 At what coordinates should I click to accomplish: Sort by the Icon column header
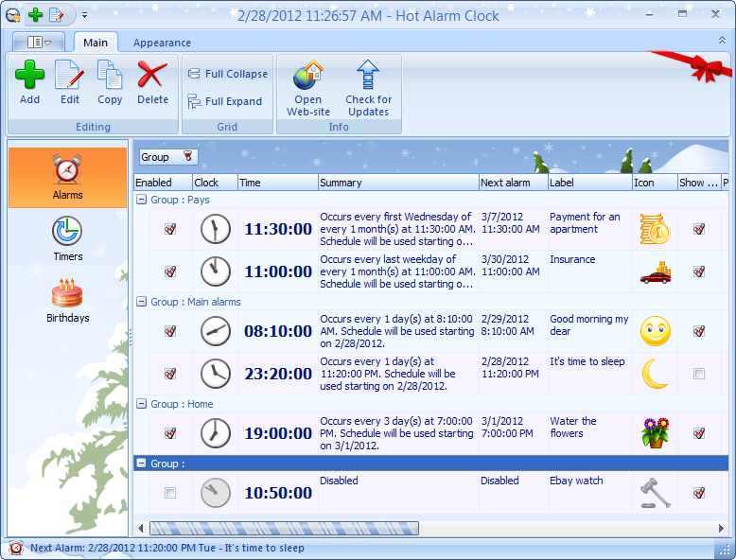(655, 183)
